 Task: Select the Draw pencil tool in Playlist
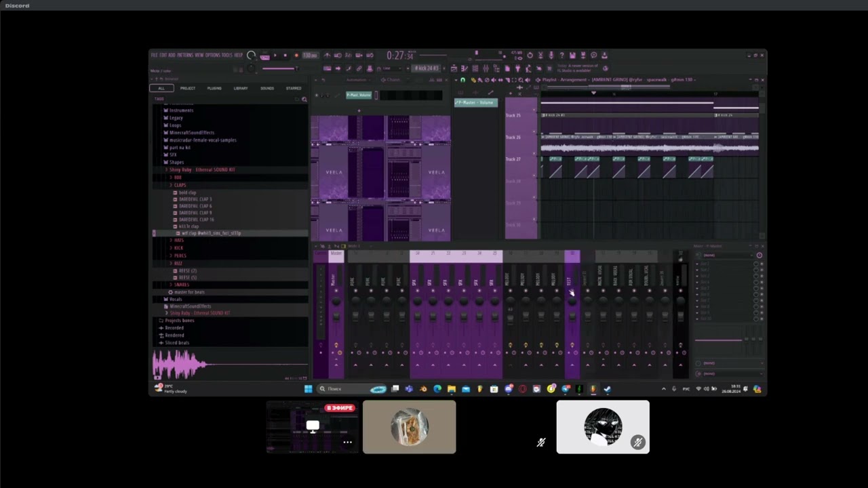click(x=473, y=80)
